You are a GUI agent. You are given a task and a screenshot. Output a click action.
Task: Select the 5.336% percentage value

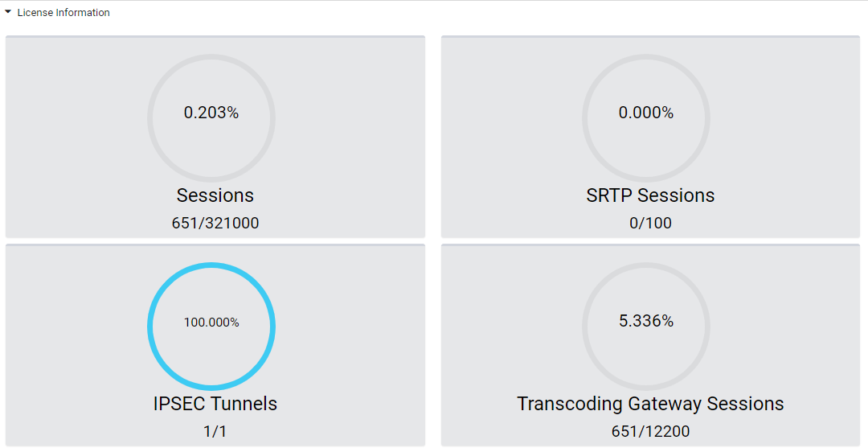pyautogui.click(x=646, y=322)
